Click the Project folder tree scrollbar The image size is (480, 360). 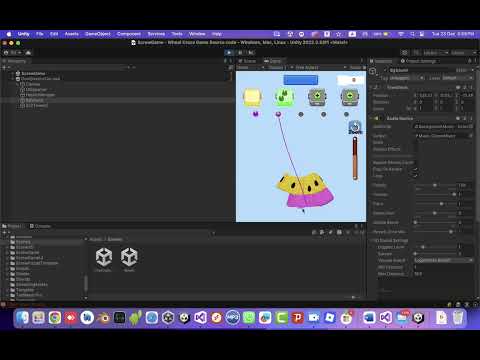point(86,283)
